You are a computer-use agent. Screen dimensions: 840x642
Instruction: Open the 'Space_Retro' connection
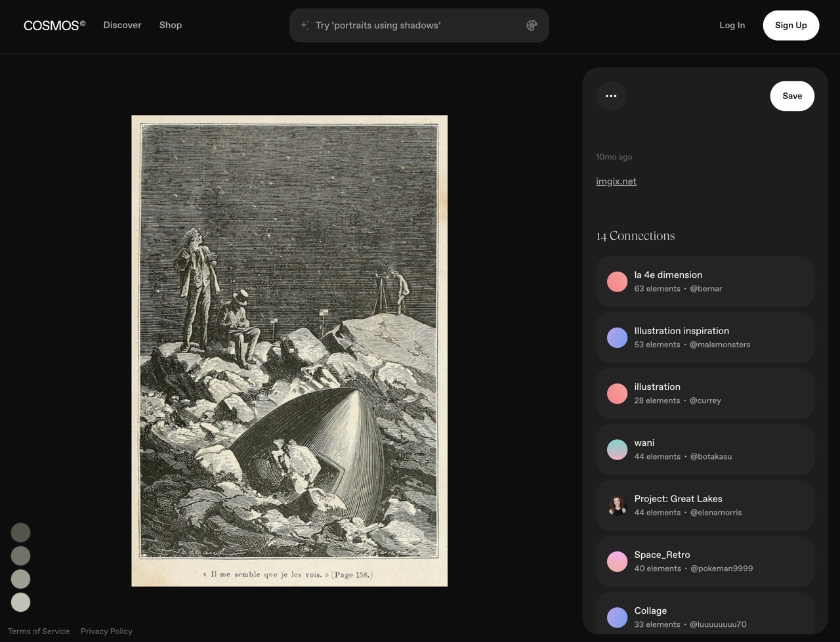[705, 562]
